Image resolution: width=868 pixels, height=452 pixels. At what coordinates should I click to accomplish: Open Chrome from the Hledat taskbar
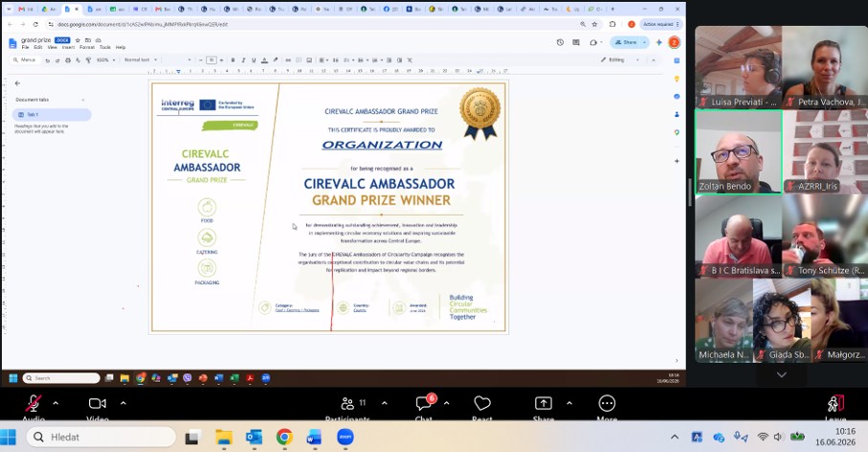(284, 437)
